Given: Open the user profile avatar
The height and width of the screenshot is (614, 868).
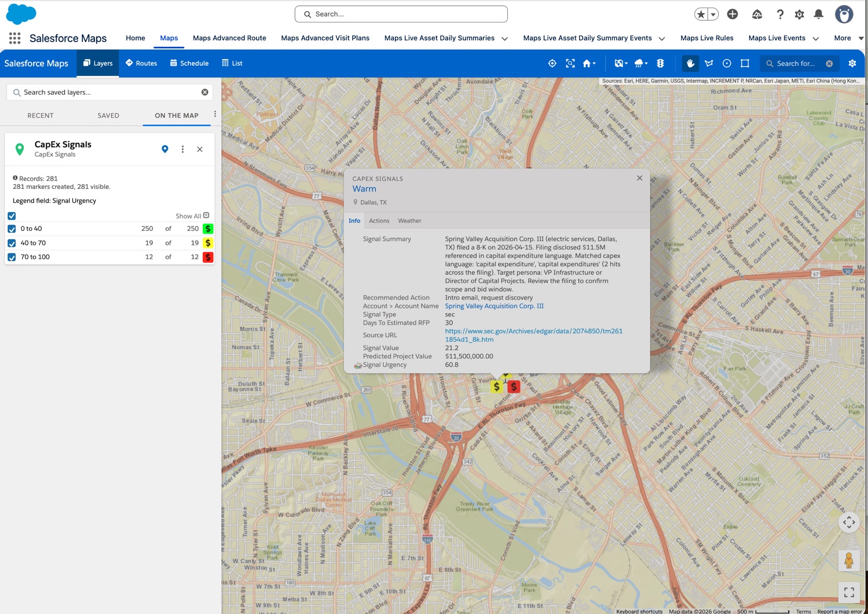Looking at the screenshot, I should [x=844, y=15].
